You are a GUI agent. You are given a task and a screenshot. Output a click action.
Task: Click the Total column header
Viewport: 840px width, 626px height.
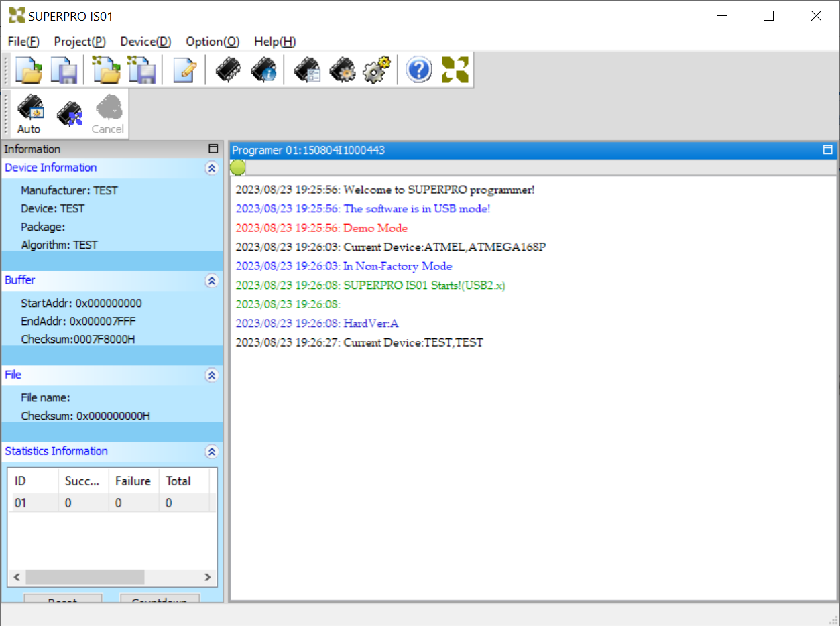184,481
